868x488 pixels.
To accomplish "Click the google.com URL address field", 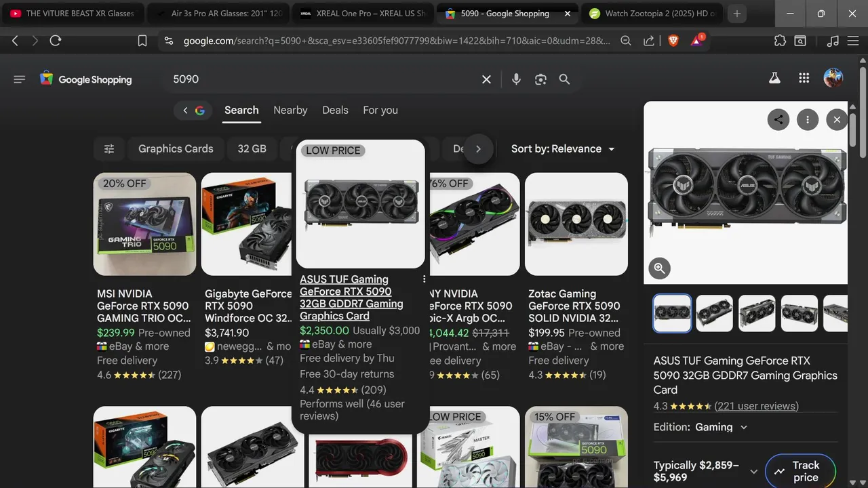I will [x=397, y=41].
